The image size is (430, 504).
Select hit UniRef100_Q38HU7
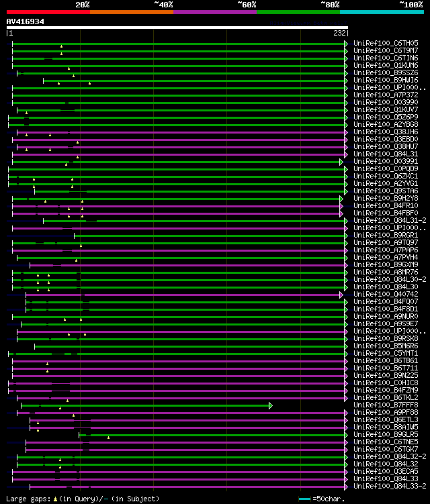[386, 146]
